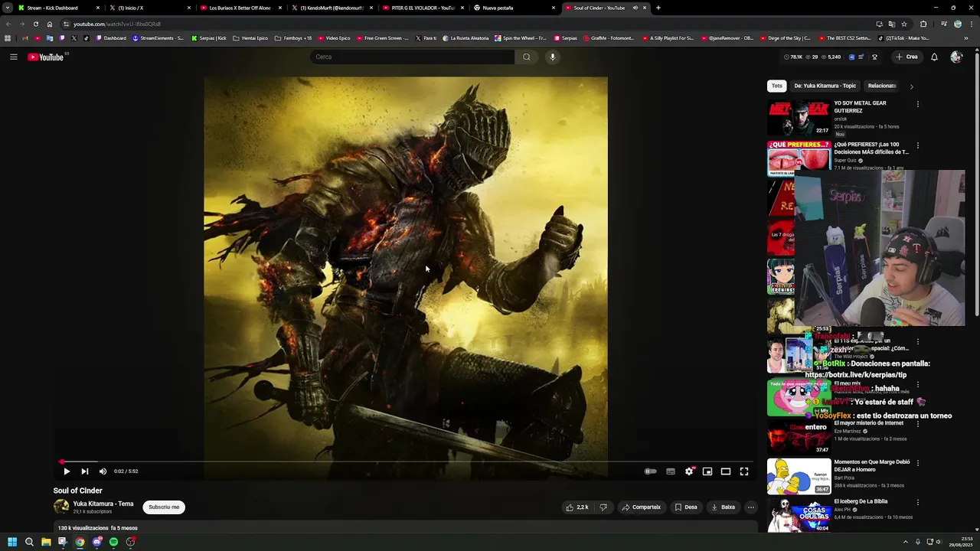Open the ¿Qué PREFIERES? video title
This screenshot has height=551, width=980.
871,148
